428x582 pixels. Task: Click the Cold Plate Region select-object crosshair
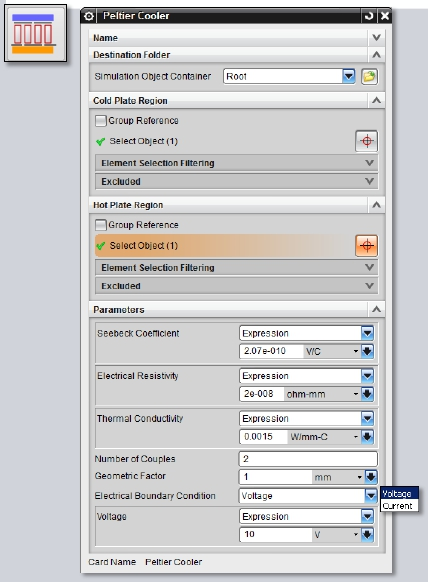click(x=366, y=141)
